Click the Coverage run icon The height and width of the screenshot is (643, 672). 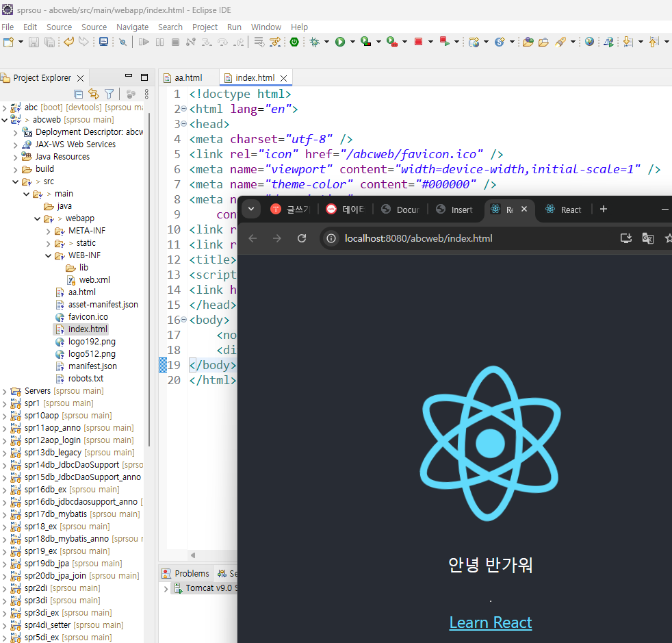[365, 42]
